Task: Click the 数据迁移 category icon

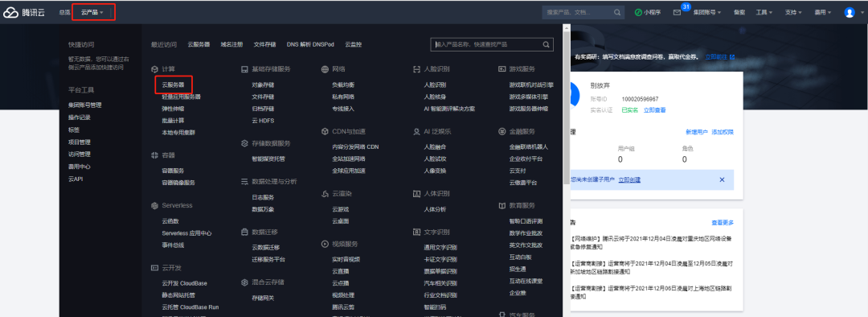Action: click(244, 232)
